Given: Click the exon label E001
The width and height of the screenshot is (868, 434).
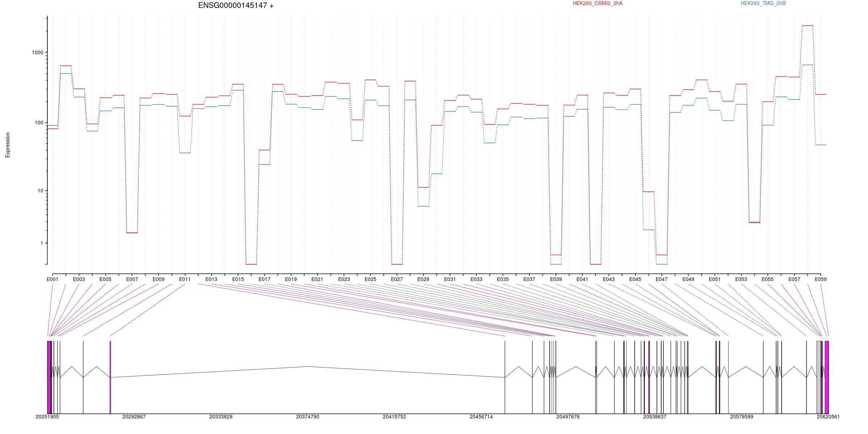Looking at the screenshot, I should click(52, 279).
